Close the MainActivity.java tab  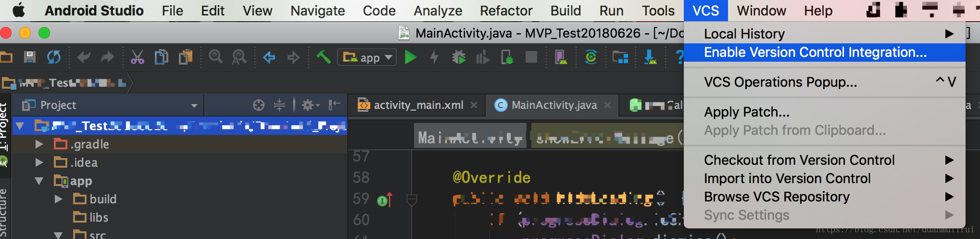(608, 105)
